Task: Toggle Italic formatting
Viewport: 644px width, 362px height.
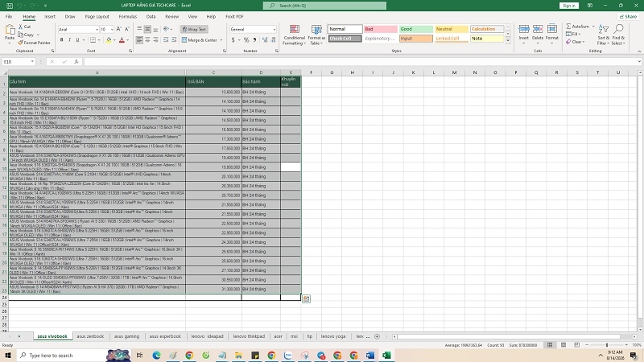Action: coord(69,39)
